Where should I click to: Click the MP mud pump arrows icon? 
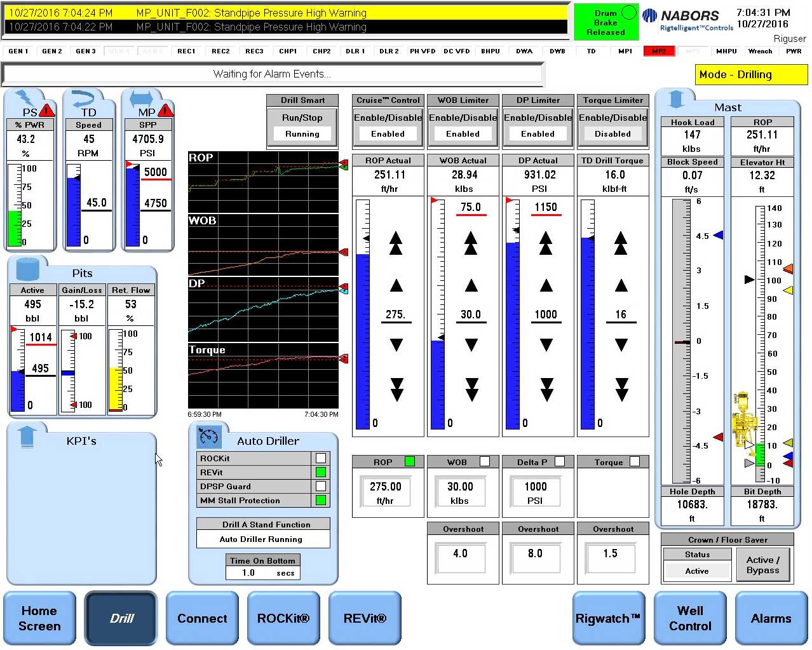click(x=141, y=98)
